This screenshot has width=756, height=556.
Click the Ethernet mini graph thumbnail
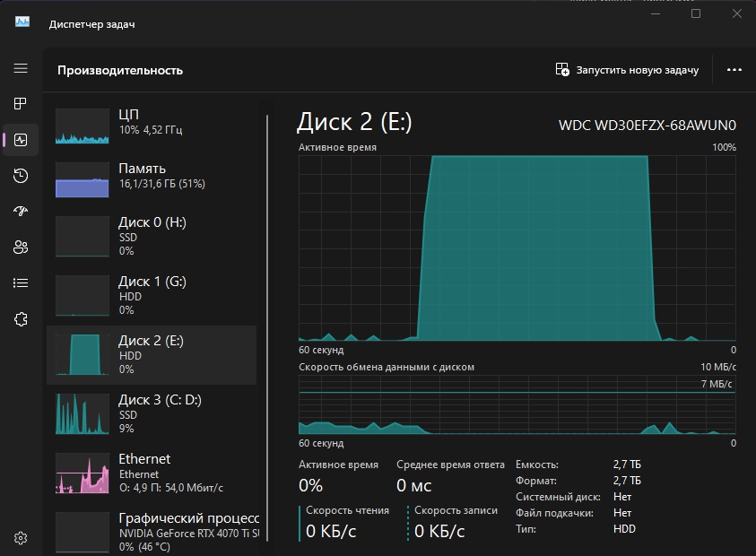coord(82,473)
